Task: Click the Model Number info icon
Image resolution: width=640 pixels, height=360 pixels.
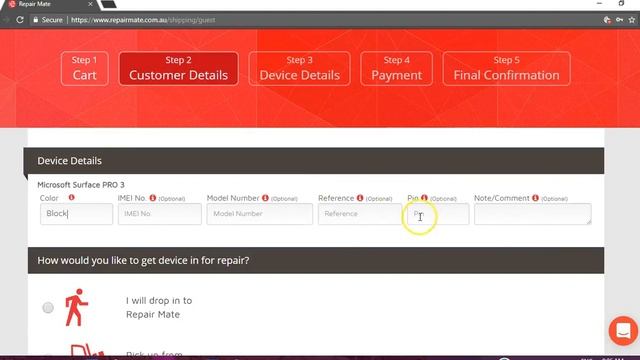Action: pyautogui.click(x=265, y=198)
